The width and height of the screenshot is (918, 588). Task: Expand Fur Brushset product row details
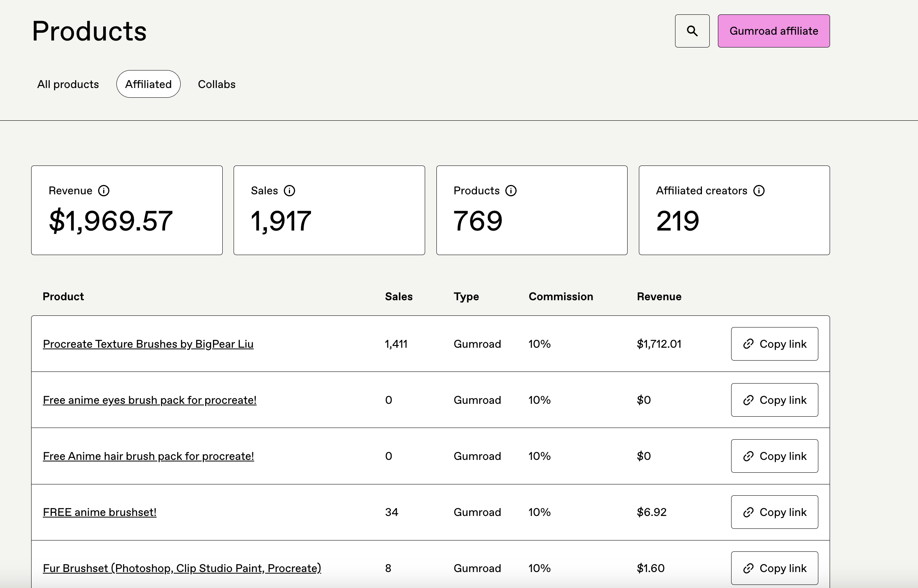181,568
